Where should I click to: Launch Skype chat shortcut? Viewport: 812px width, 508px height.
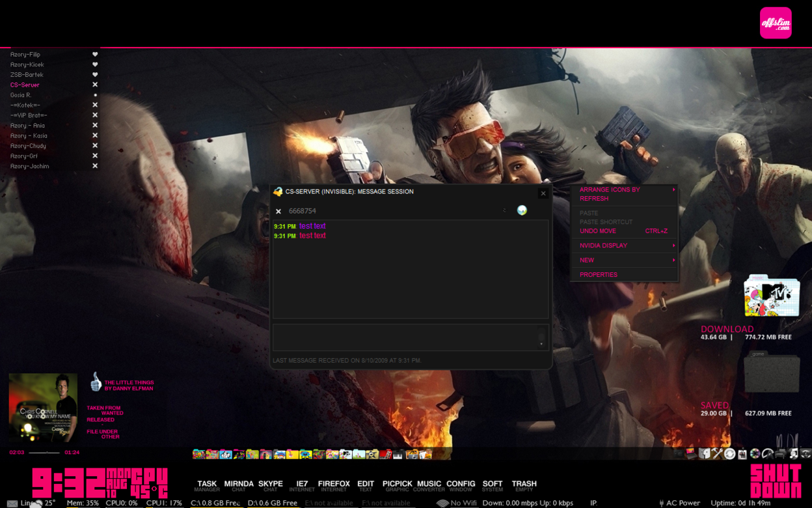point(271,486)
